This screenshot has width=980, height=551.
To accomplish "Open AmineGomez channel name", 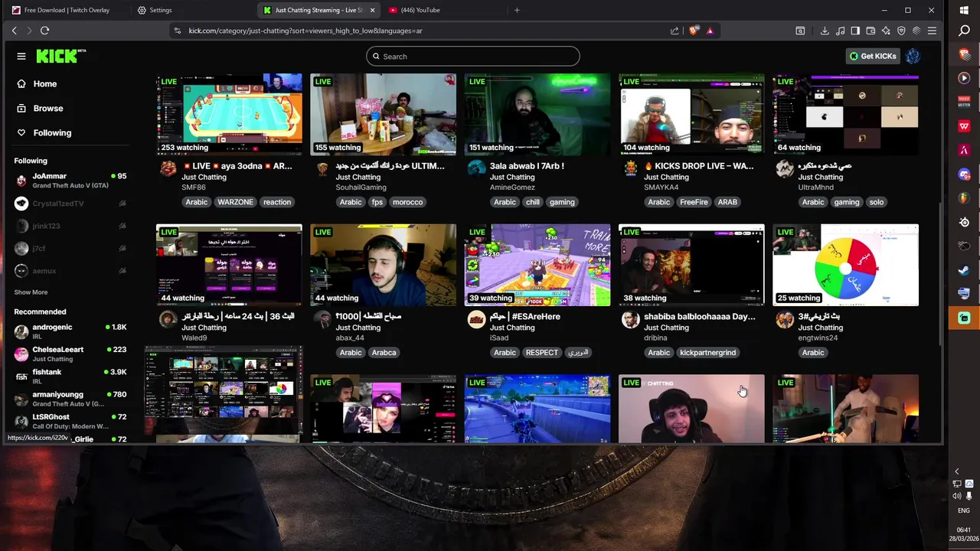I will [x=512, y=187].
